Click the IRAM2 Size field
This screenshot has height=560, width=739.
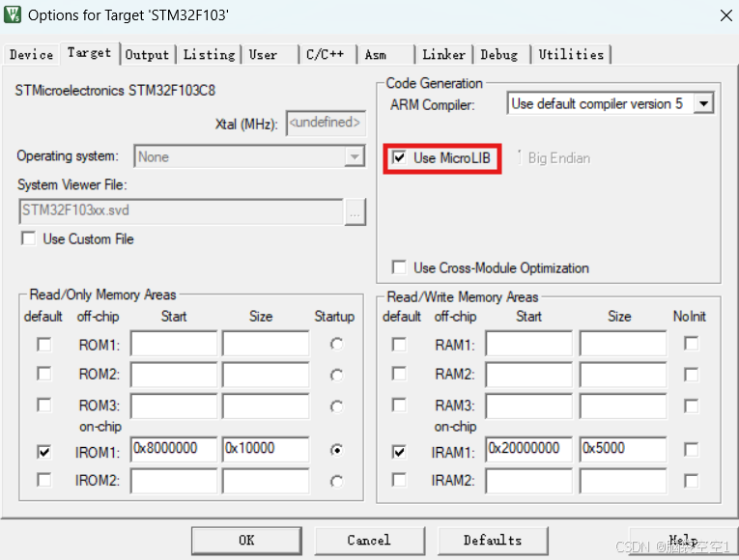point(623,481)
